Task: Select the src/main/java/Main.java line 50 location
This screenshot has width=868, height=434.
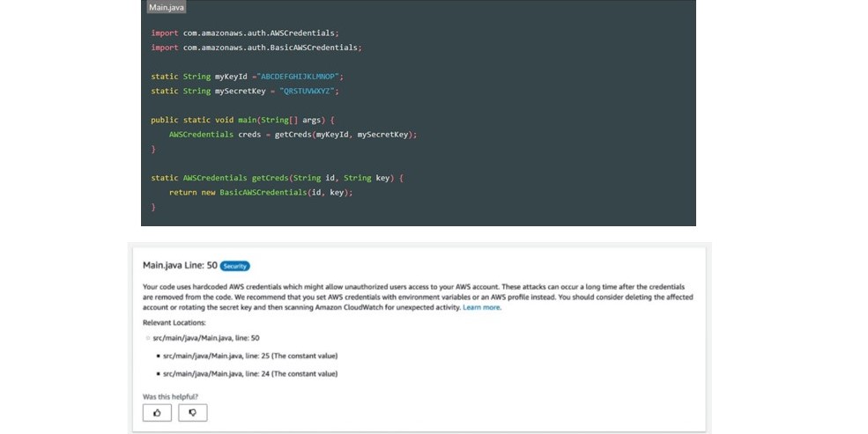Action: [206, 338]
